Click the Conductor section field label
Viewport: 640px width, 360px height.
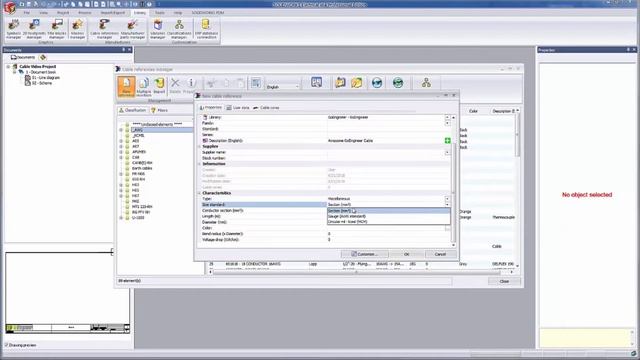coord(223,211)
